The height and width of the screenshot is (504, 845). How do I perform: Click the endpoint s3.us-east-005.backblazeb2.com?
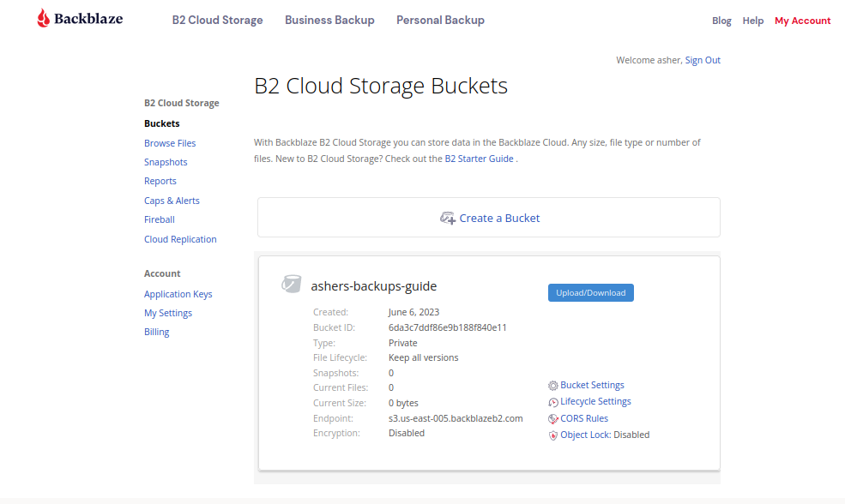(456, 418)
